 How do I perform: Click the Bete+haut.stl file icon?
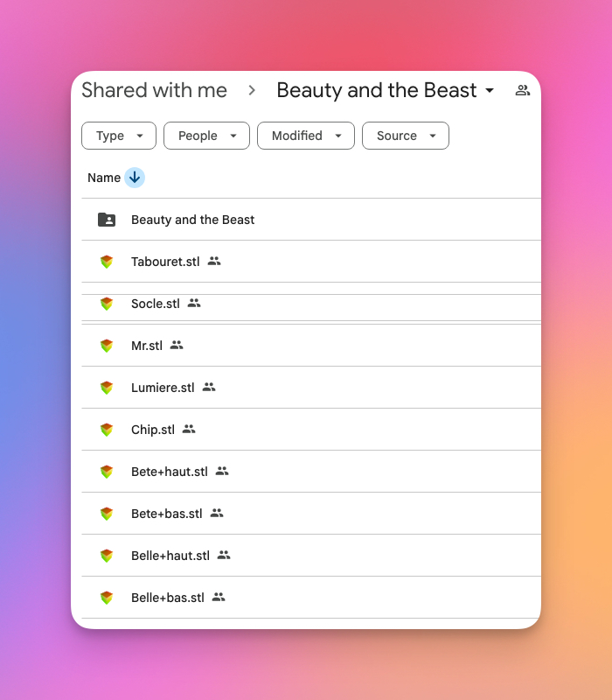(x=107, y=472)
